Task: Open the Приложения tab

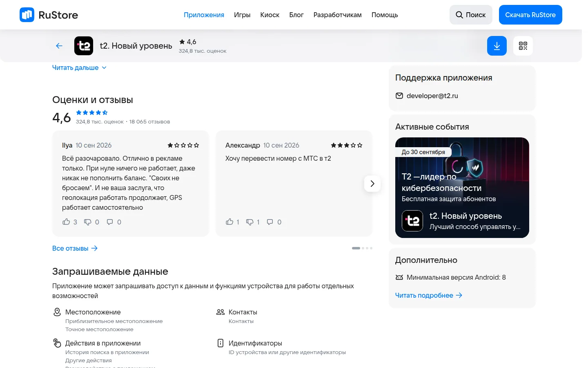Action: [204, 15]
